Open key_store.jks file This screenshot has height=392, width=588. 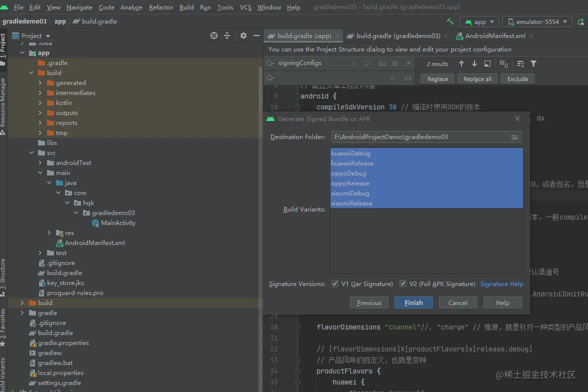[x=61, y=283]
